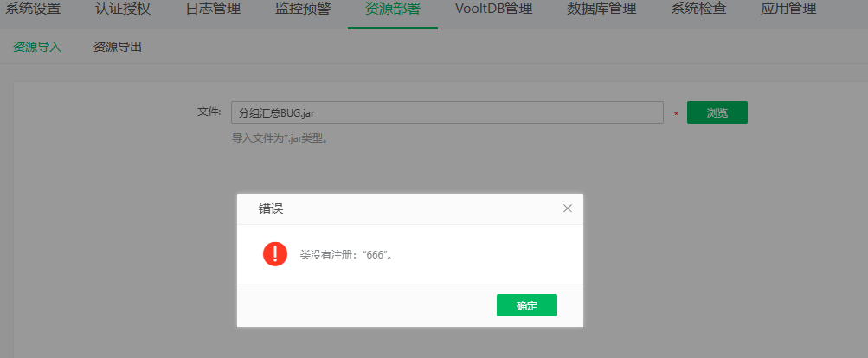
Task: Select the 监控预警 tab
Action: click(x=303, y=10)
